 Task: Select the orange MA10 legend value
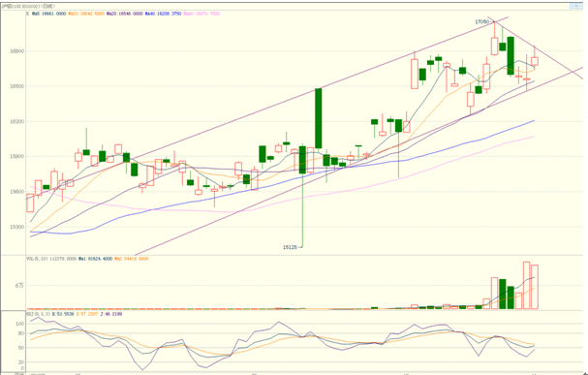coord(86,14)
